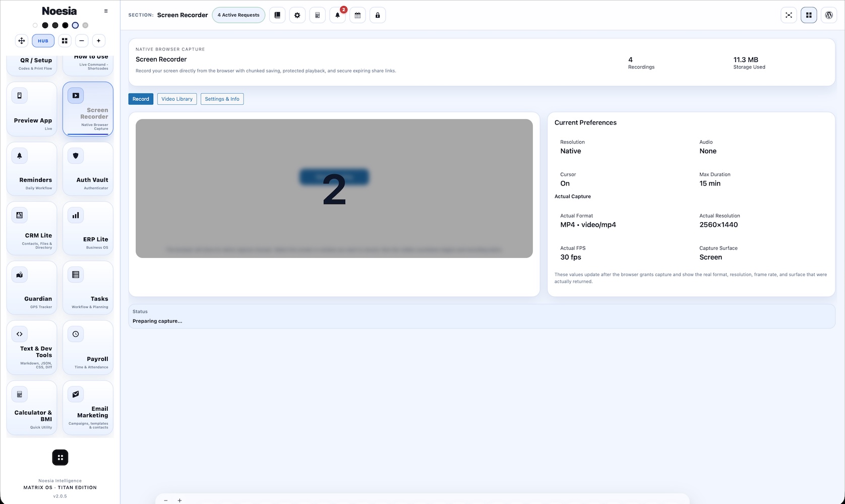The width and height of the screenshot is (845, 504).
Task: Switch to the Record tab
Action: (141, 99)
